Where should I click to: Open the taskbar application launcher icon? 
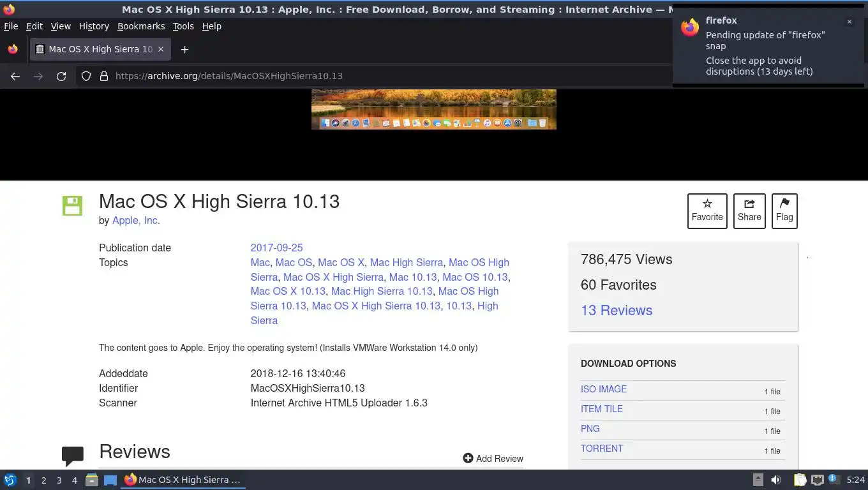pyautogui.click(x=10, y=480)
